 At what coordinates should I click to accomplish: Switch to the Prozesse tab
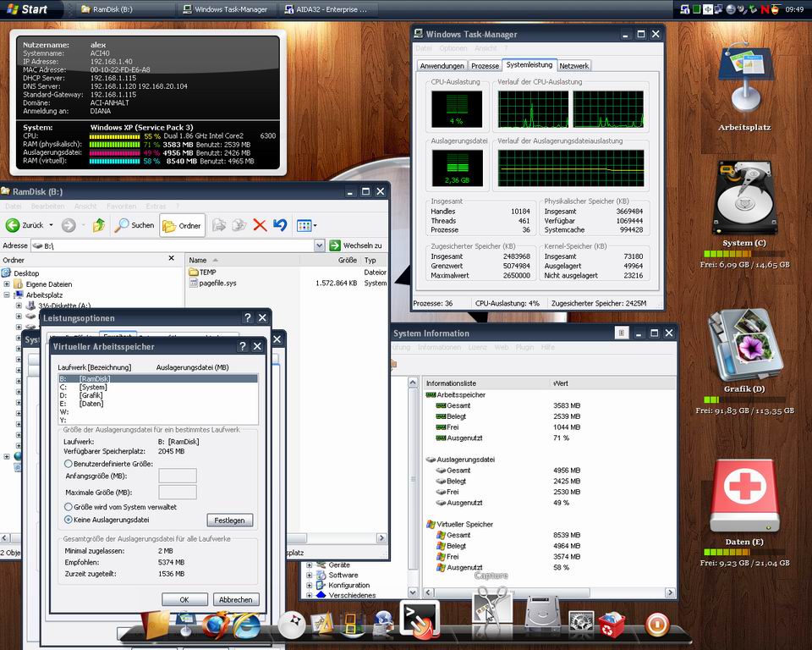click(485, 66)
